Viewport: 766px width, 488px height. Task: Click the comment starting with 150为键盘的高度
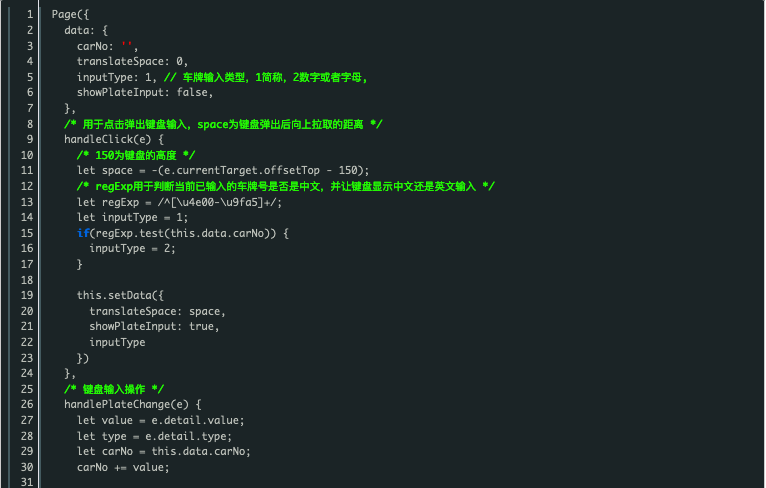(136, 155)
